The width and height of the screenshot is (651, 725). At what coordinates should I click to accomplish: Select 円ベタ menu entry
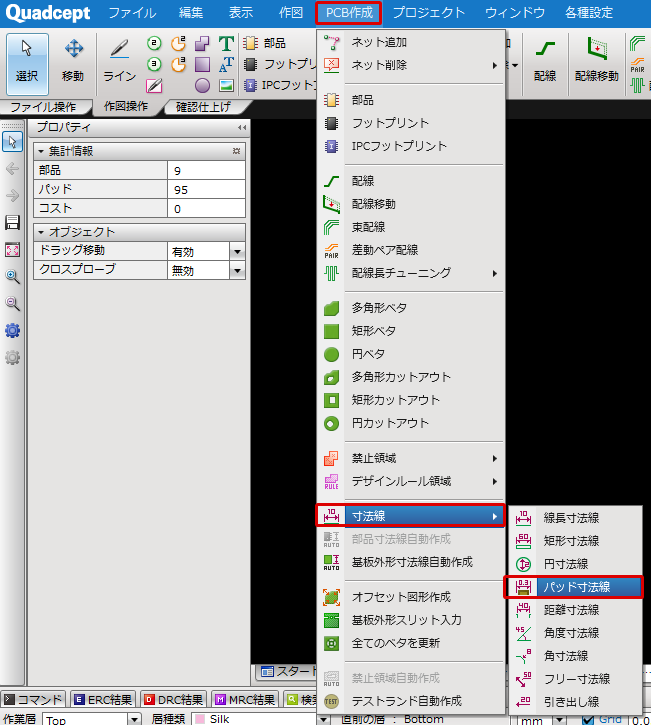[x=411, y=354]
